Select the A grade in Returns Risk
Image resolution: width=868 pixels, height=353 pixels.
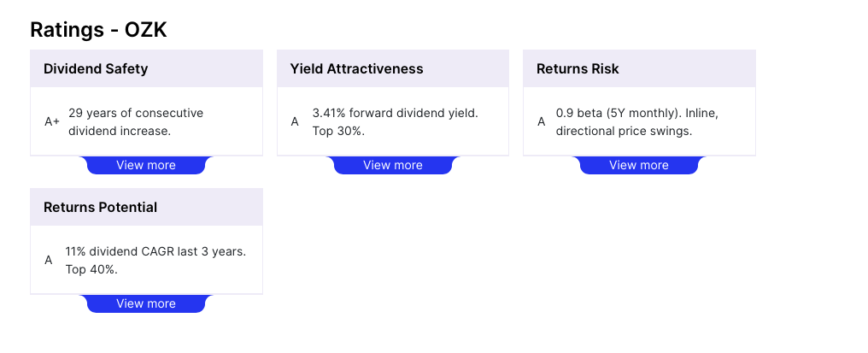(x=541, y=122)
